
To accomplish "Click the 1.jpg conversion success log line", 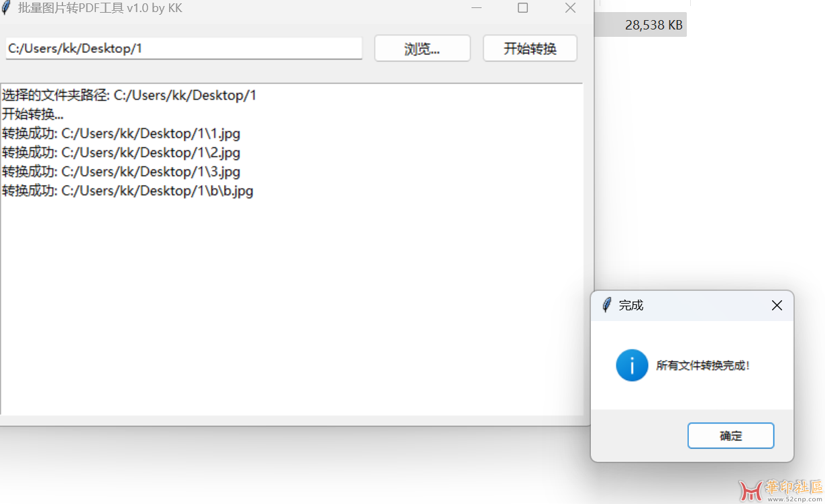I will (x=121, y=133).
